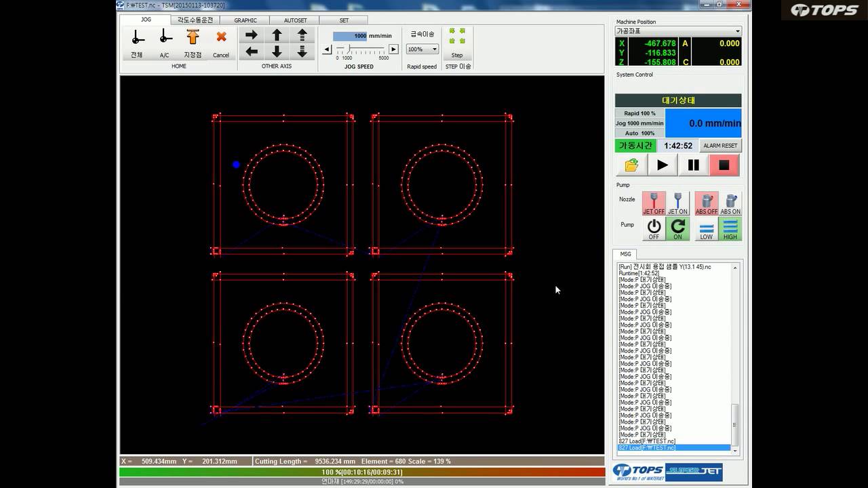Turn nozzle JET ON
Image resolution: width=868 pixels, height=488 pixels.
pyautogui.click(x=677, y=203)
